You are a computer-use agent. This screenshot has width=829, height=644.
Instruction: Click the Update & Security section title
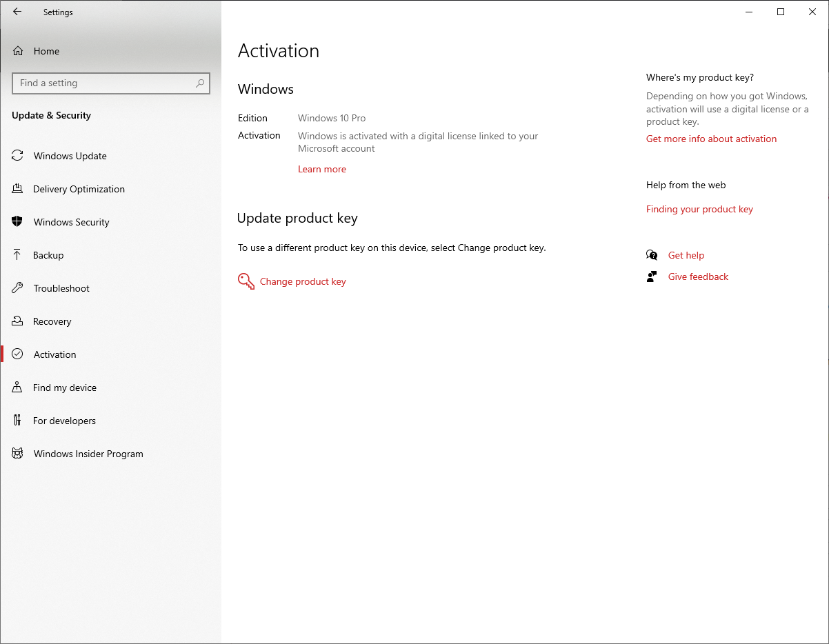[x=51, y=115]
